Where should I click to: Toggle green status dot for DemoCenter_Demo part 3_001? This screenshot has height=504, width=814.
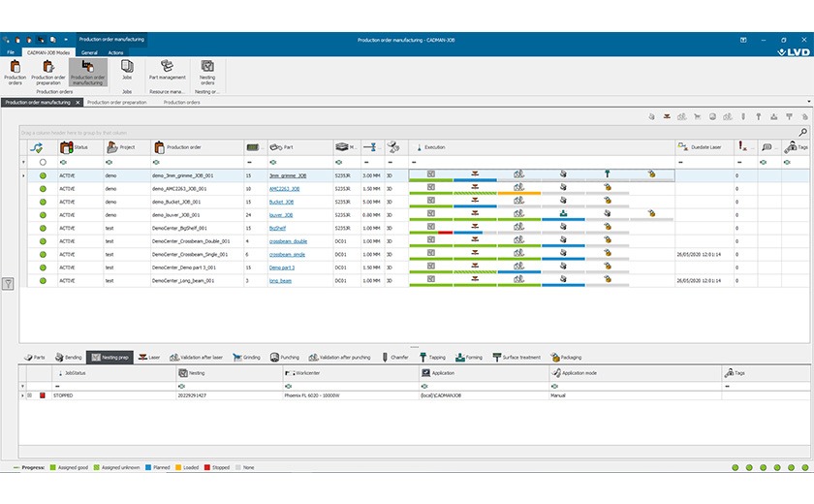click(x=43, y=268)
